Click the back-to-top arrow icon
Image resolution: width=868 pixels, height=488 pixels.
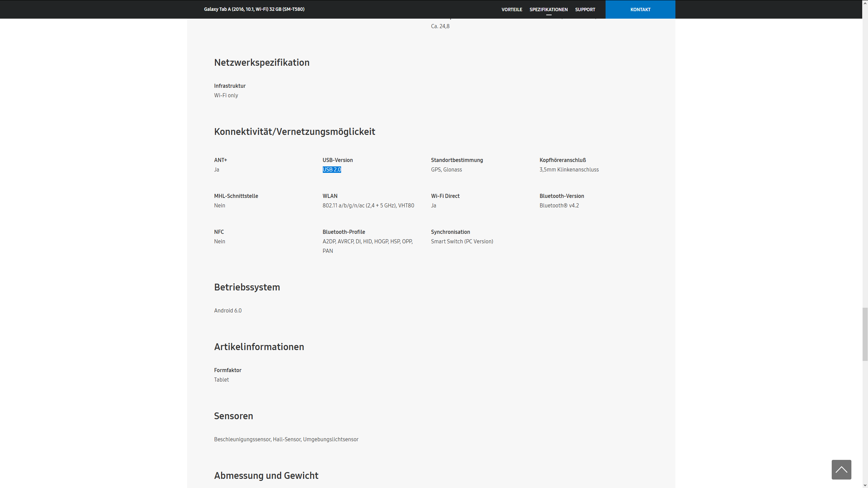(x=841, y=469)
